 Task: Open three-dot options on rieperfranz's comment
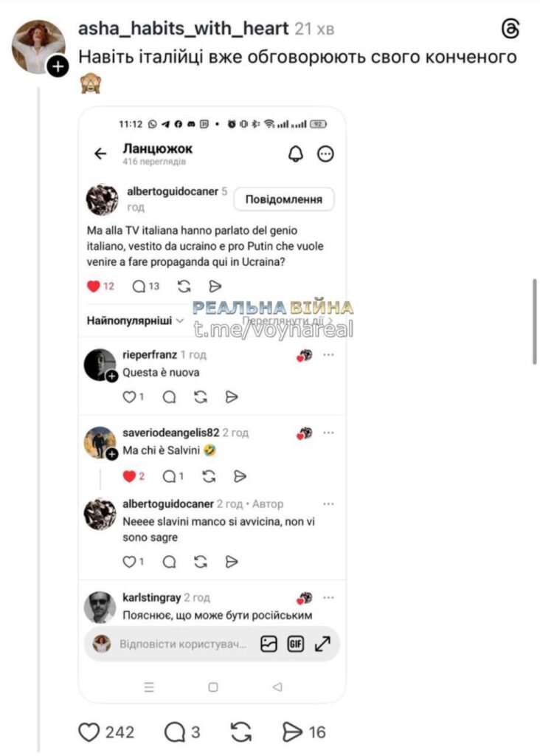pos(328,355)
